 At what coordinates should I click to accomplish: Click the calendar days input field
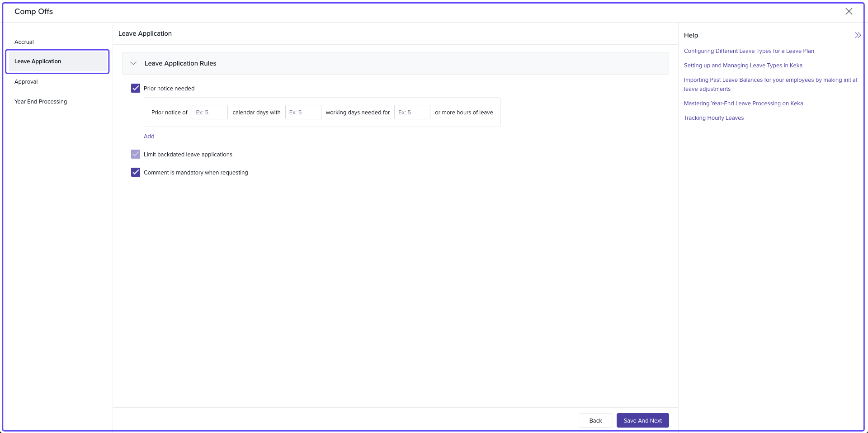click(x=209, y=112)
